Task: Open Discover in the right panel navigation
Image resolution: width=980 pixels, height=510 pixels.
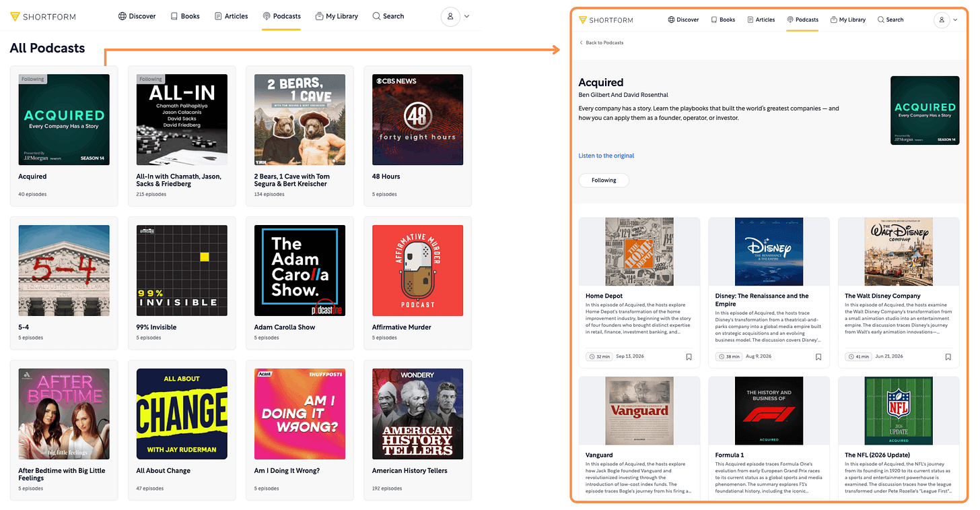Action: (683, 20)
